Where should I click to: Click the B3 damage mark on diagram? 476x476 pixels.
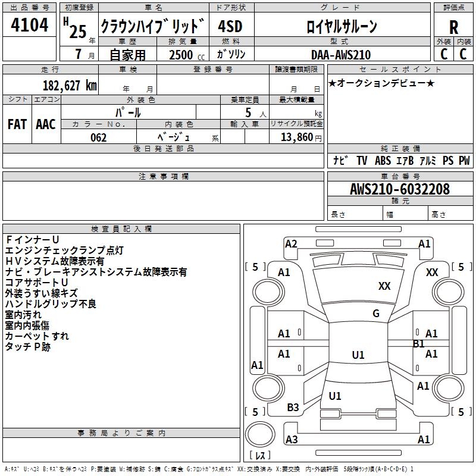[x=293, y=408]
